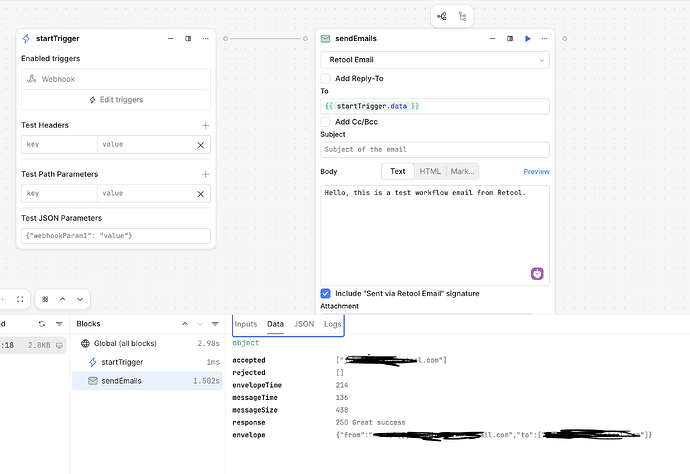The image size is (690, 474).
Task: Collapse the Blocks list with the up chevron
Action: point(185,324)
